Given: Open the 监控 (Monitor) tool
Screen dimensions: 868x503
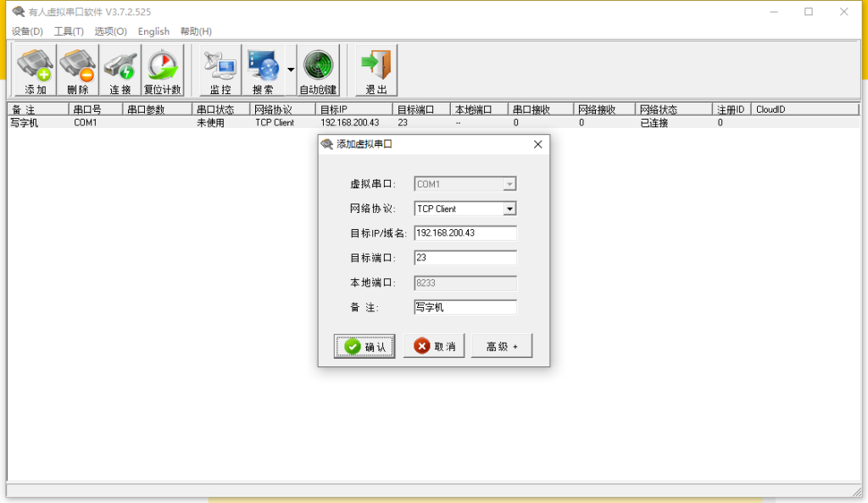Looking at the screenshot, I should 220,70.
